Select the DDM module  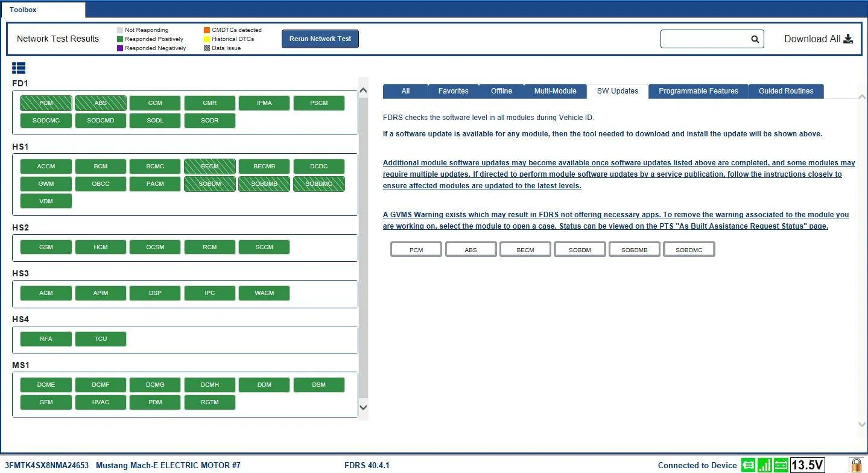click(x=264, y=385)
